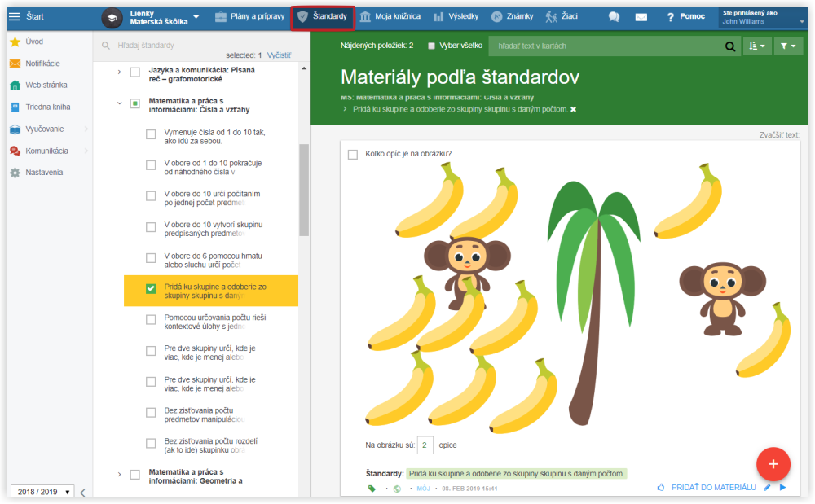The image size is (815, 504).
Task: Open Notifikácie in the left sidebar
Action: (x=42, y=64)
